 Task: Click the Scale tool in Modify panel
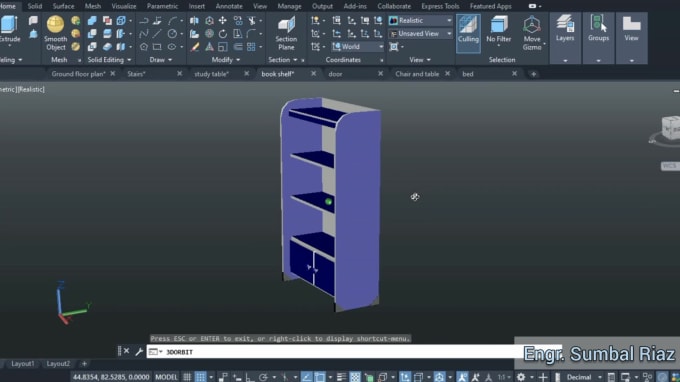222,47
